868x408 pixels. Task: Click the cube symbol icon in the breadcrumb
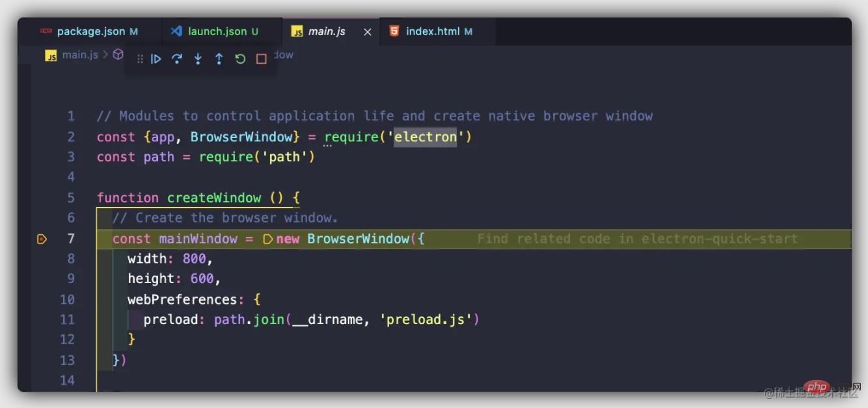click(118, 55)
